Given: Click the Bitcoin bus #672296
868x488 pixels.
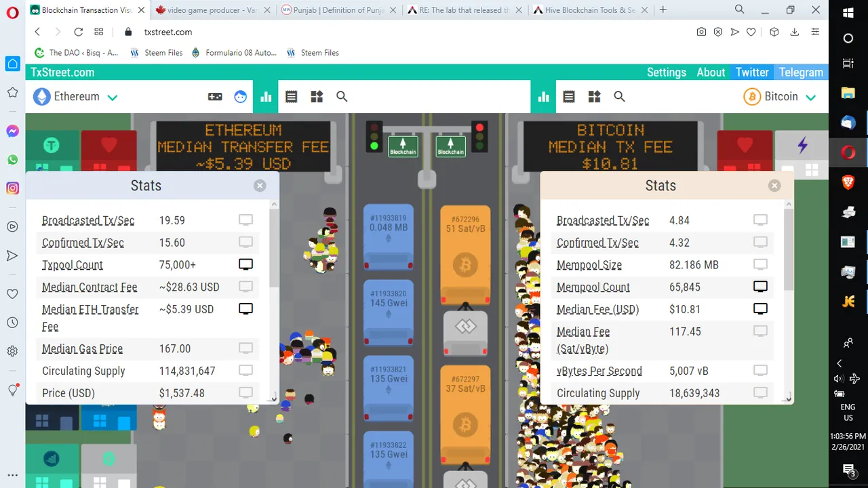Looking at the screenshot, I should pyautogui.click(x=465, y=255).
